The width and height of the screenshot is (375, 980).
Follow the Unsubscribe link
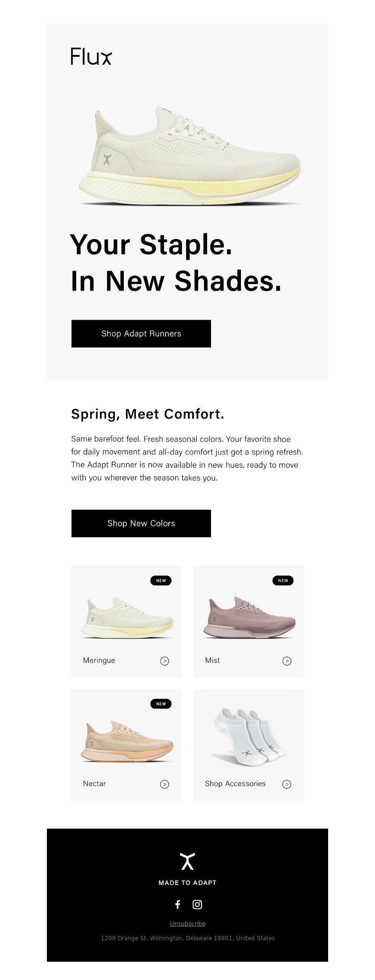[x=187, y=923]
